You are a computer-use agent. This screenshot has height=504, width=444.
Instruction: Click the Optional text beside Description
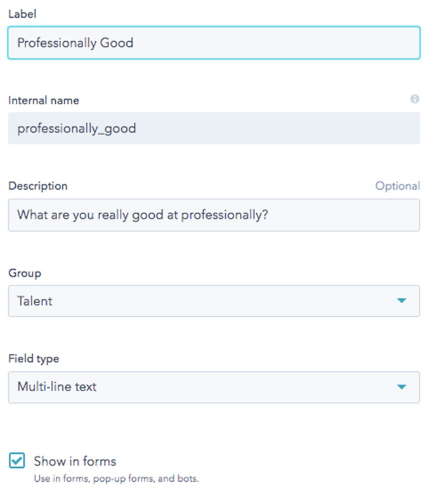398,186
